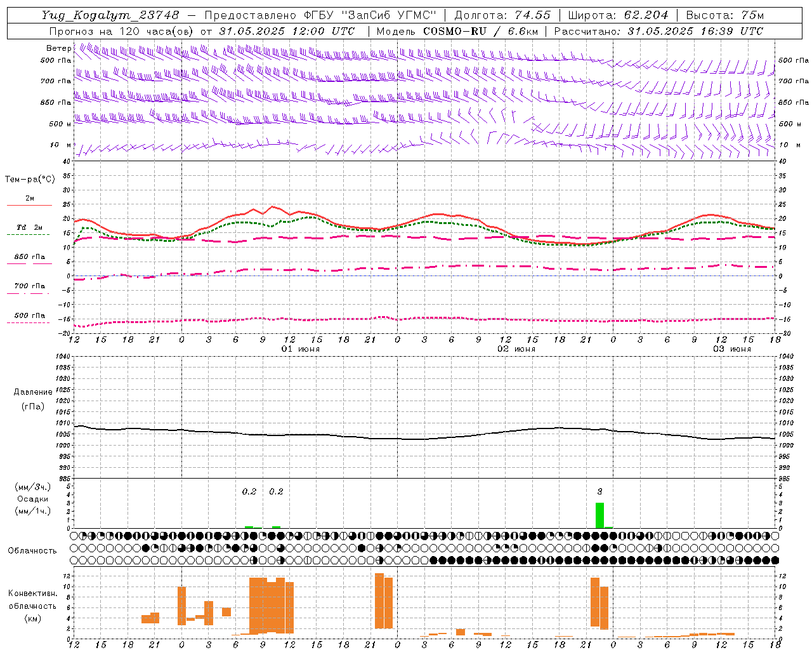Image resolution: width=812 pixels, height=650 pixels.
Task: Click the Давление panel label
Action: click(x=33, y=392)
